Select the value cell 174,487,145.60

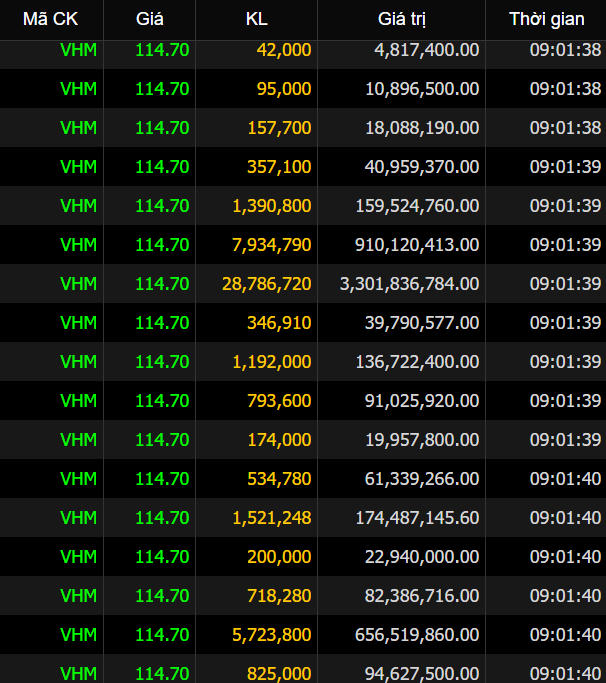[x=417, y=518]
